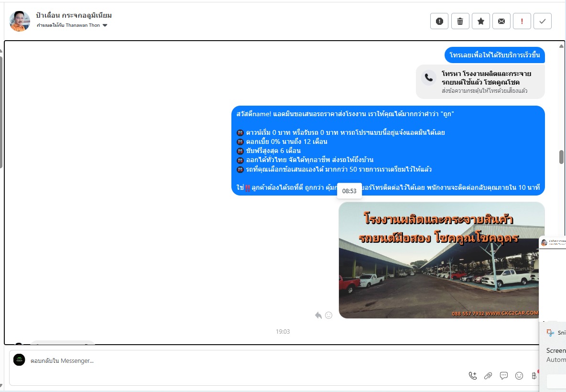The image size is (566, 392).
Task: Open the profile photo of ป้าเลื่อน กระจกอลูมิเนียม
Action: click(x=20, y=21)
